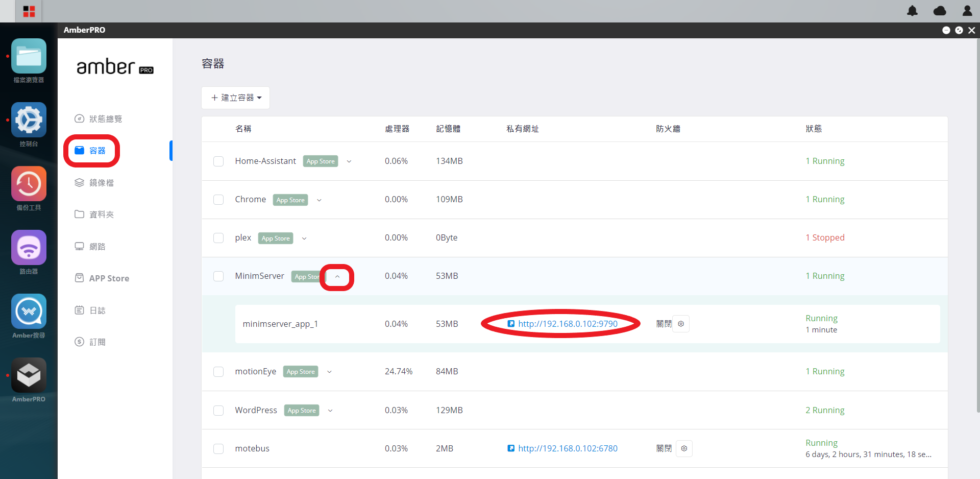The image size is (980, 479).
Task: Go to APP Store in sidebar
Action: (102, 278)
